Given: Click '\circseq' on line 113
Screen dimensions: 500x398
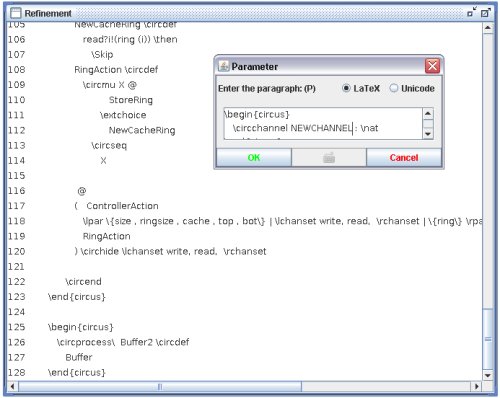Looking at the screenshot, I should click(109, 145).
